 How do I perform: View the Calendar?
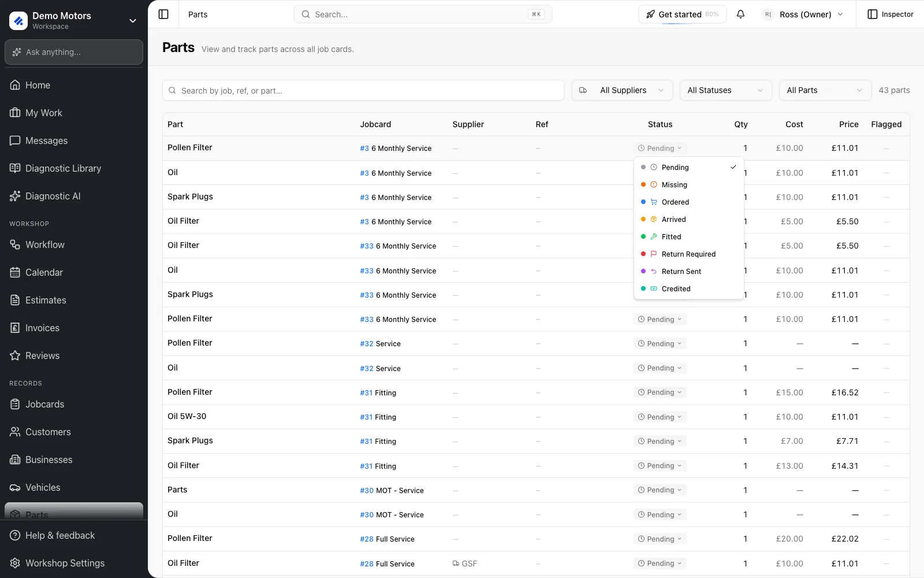coord(74,272)
